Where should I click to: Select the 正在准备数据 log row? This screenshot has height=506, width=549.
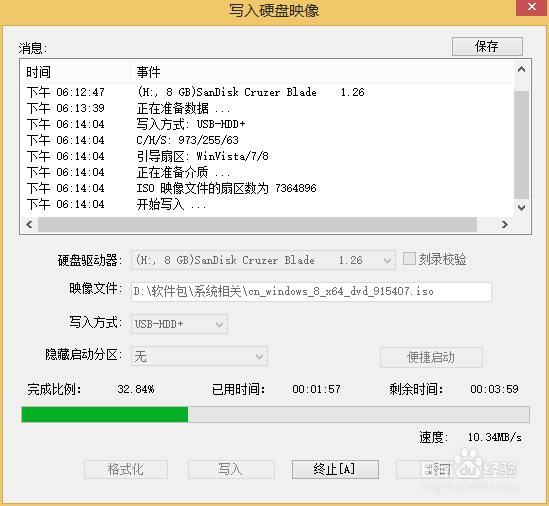pyautogui.click(x=267, y=108)
